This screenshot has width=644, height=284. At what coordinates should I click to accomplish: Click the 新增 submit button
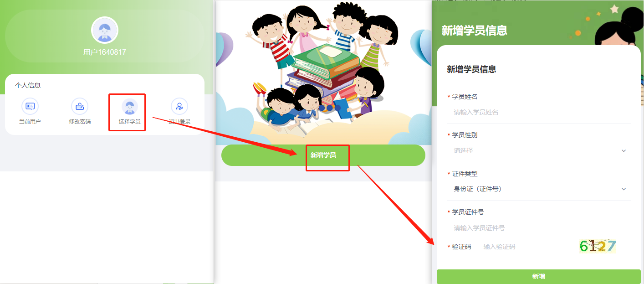pos(539,276)
